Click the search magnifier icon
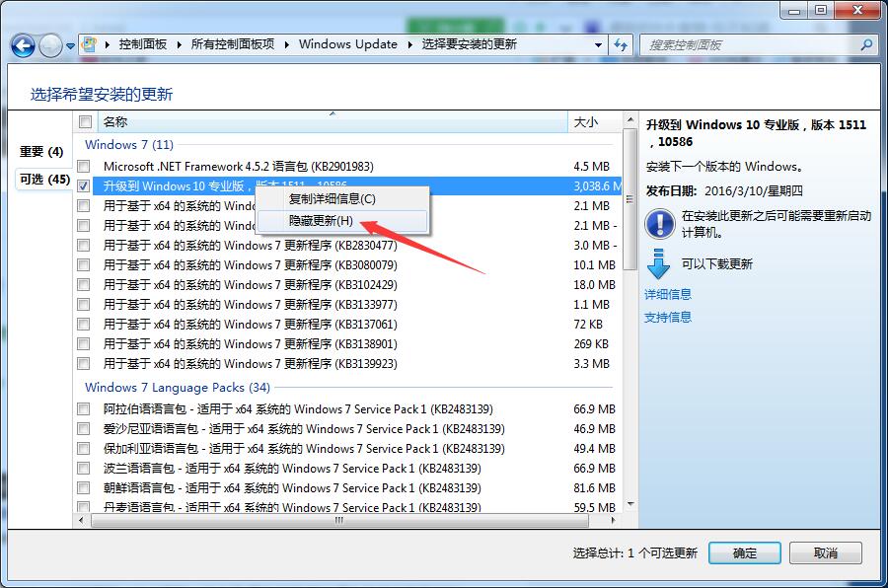The height and width of the screenshot is (588, 888). tap(866, 44)
